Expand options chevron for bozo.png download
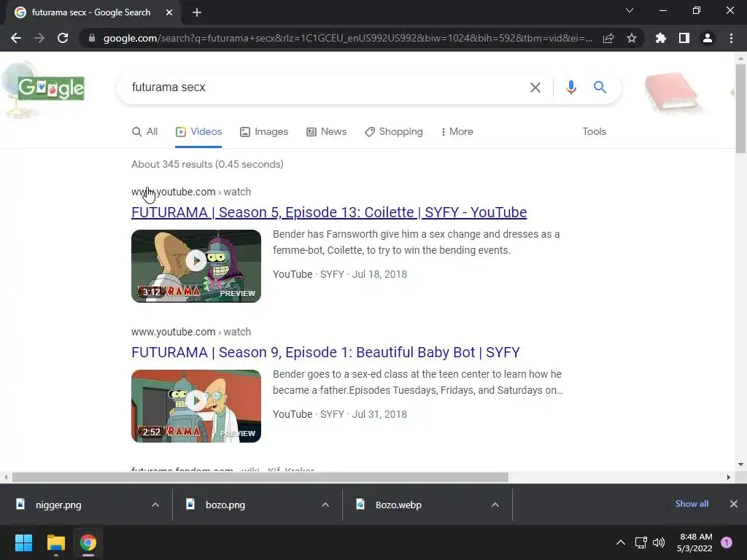Viewport: 747px width, 560px height. [325, 505]
